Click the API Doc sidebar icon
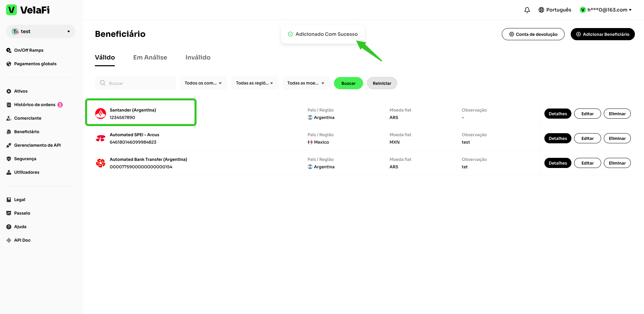The image size is (644, 314). click(9, 240)
